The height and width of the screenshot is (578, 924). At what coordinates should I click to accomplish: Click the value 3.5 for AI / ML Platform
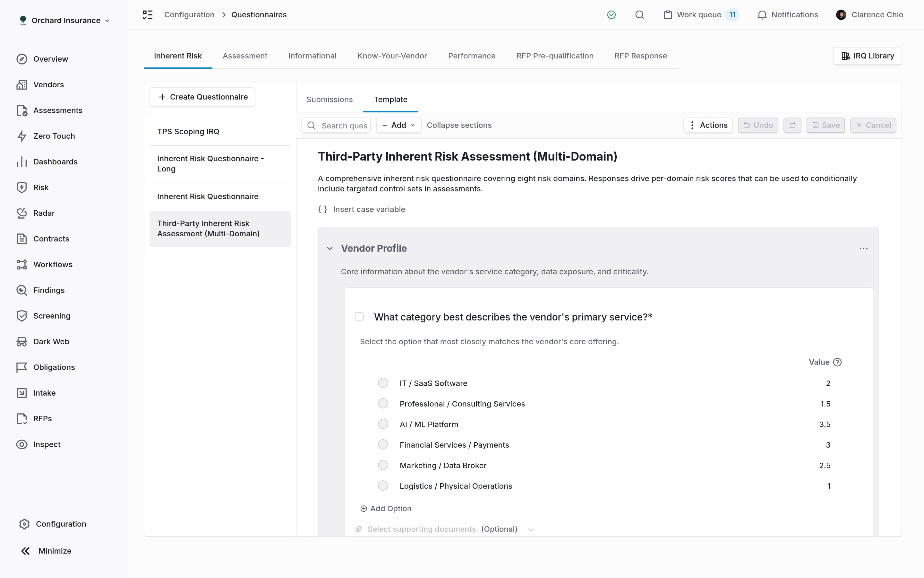[x=825, y=424]
